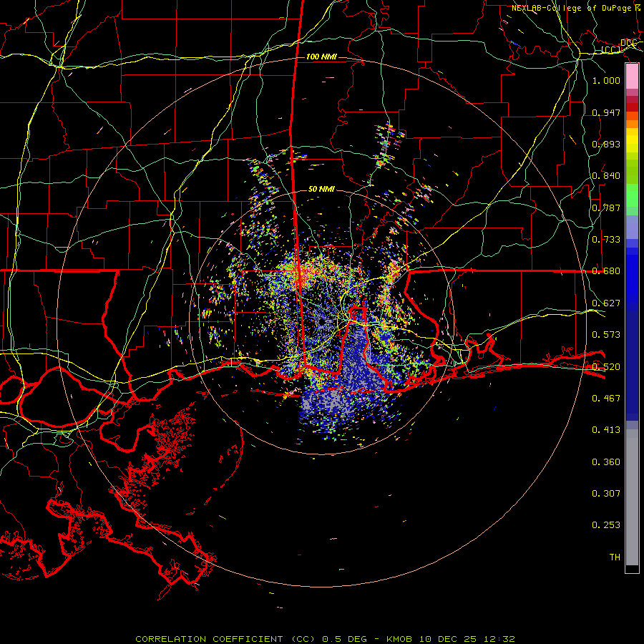Click the 12:32 timestamp in the caption
The image size is (644, 644).
pyautogui.click(x=499, y=639)
